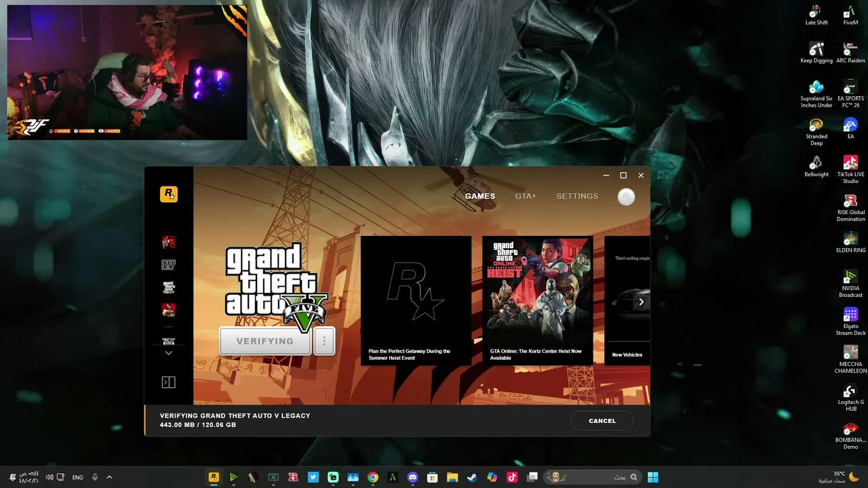Open the taskbar volume control
This screenshot has height=488, width=868.
click(50, 477)
